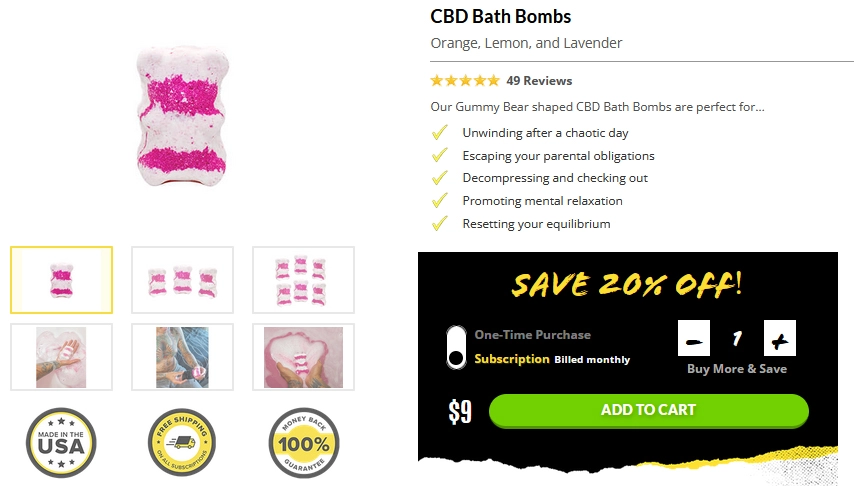Image resolution: width=854 pixels, height=486 pixels.
Task: View the hand holding bath bomb thumbnail
Action: (x=62, y=357)
